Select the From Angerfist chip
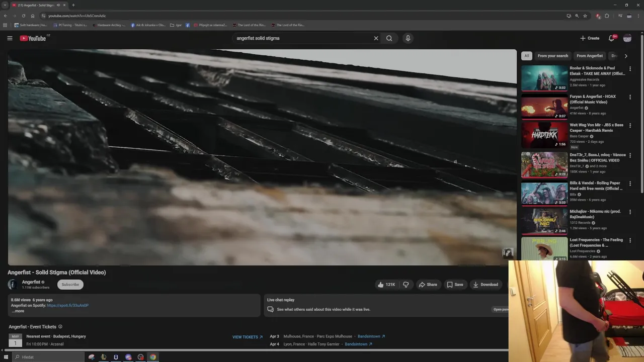 (x=590, y=56)
